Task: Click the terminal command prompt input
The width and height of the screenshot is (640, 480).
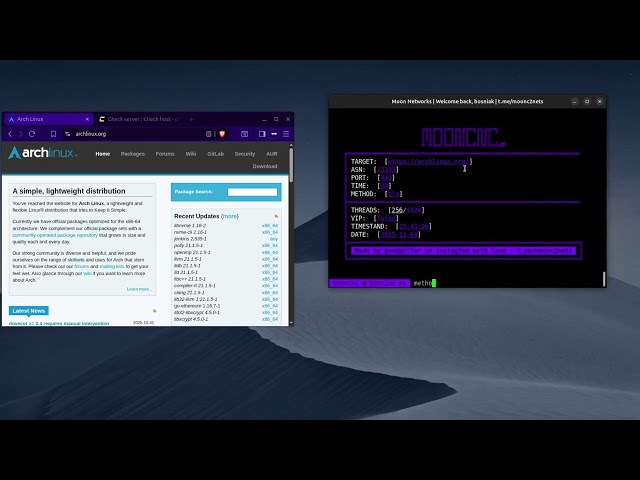Action: tap(508, 283)
